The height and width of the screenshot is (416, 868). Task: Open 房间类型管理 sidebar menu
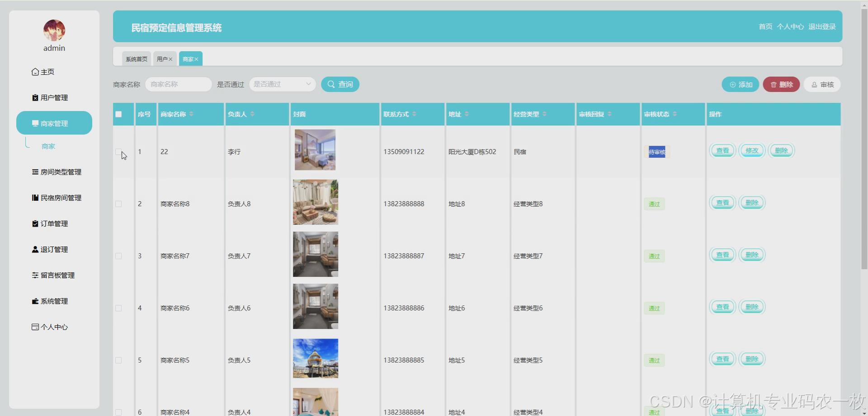click(57, 172)
